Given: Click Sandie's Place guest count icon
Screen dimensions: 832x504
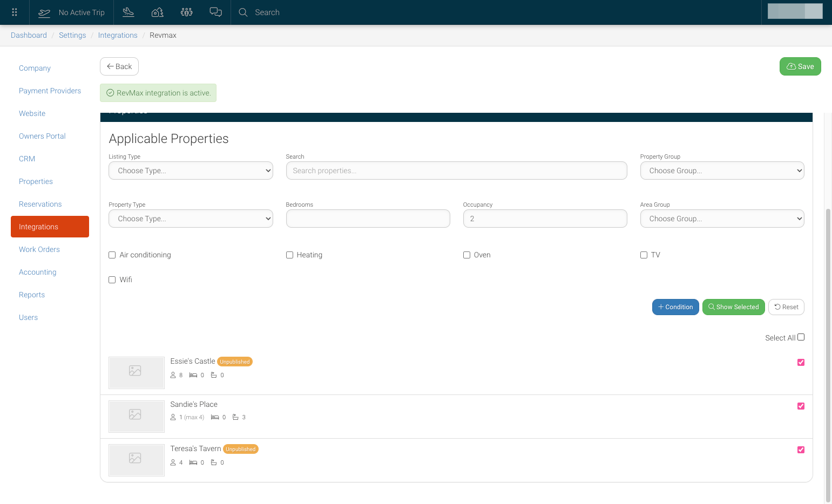Looking at the screenshot, I should 173,417.
